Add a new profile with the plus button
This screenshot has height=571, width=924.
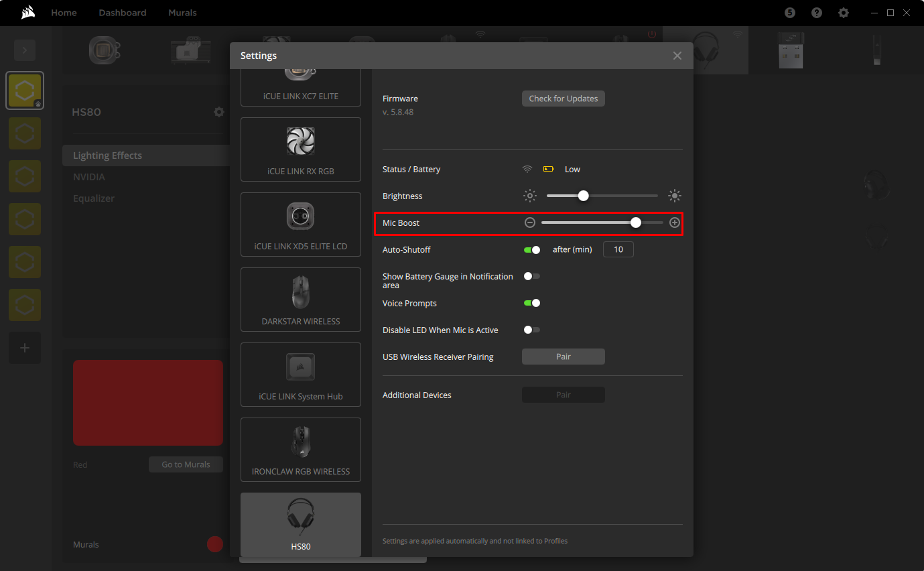(24, 347)
